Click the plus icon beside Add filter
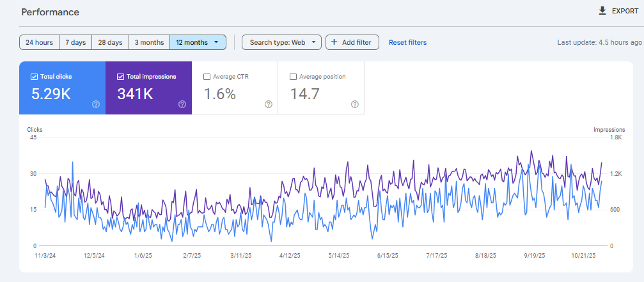Image resolution: width=644 pixels, height=282 pixels. pyautogui.click(x=334, y=43)
